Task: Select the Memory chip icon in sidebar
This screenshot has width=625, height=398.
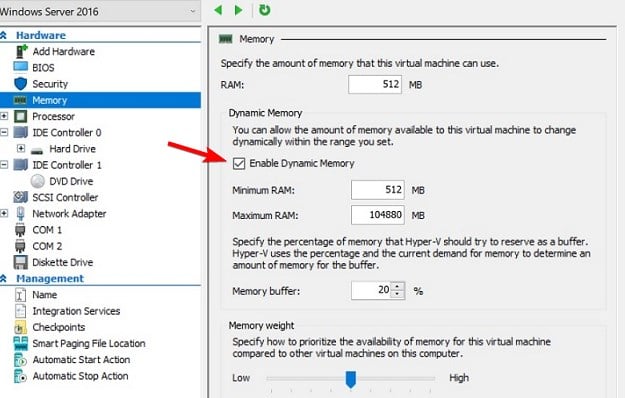Action: click(20, 100)
